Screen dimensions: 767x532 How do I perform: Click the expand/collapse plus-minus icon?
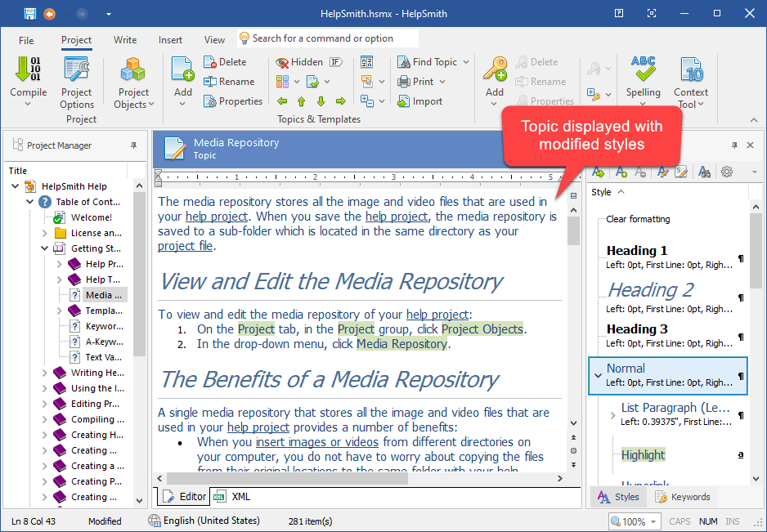pyautogui.click(x=367, y=101)
